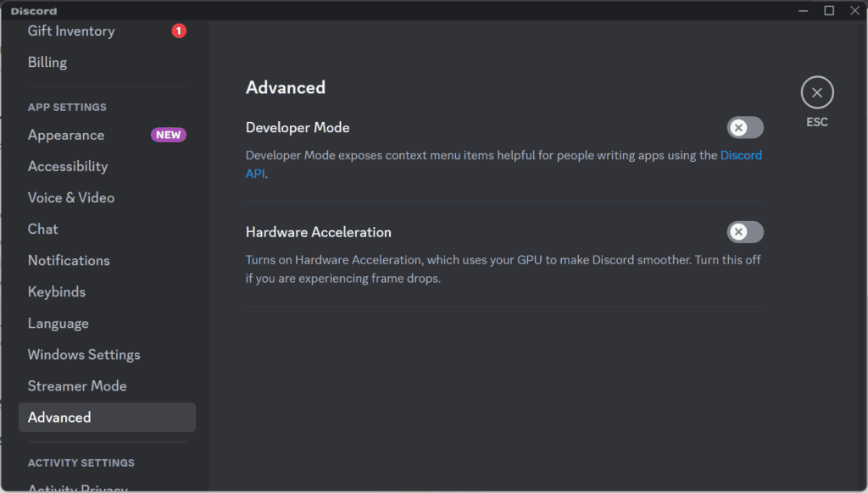Click the APP SETTINGS section header
The width and height of the screenshot is (868, 493).
click(x=67, y=108)
